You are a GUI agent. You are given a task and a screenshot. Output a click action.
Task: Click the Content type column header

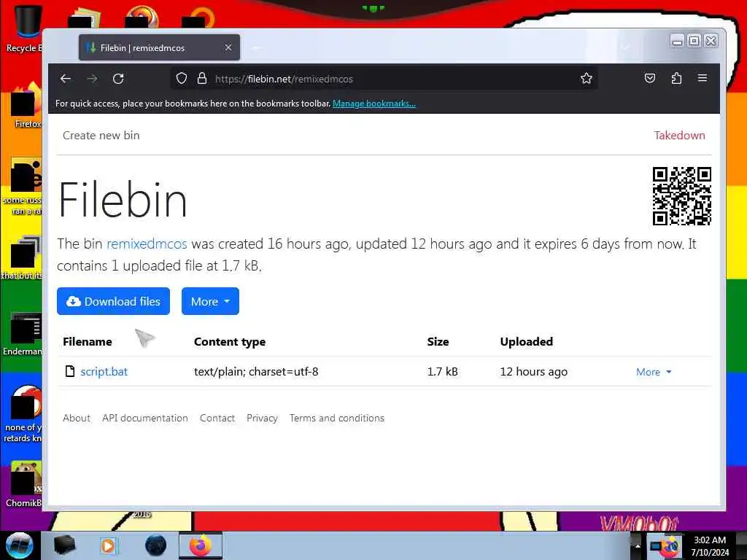[x=230, y=342]
